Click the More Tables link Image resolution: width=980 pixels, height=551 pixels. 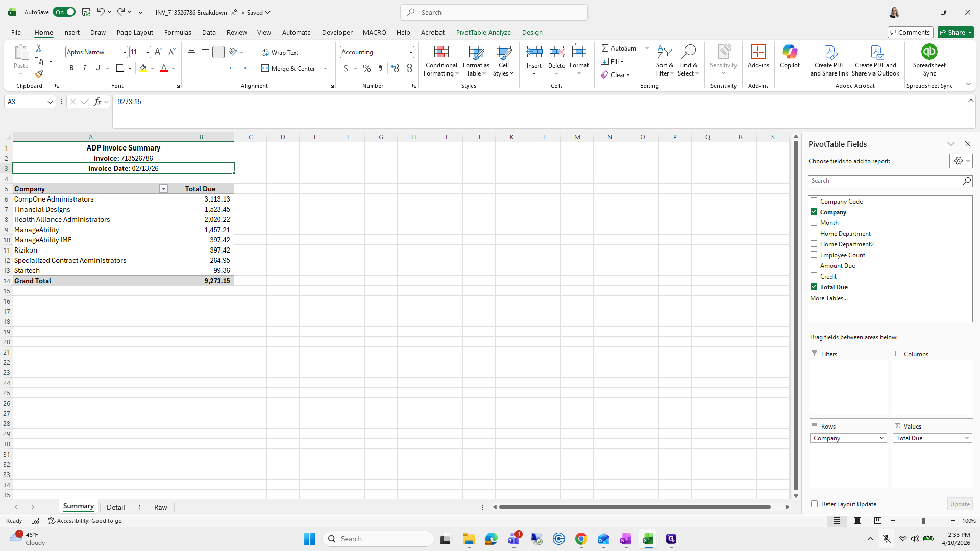(x=829, y=298)
